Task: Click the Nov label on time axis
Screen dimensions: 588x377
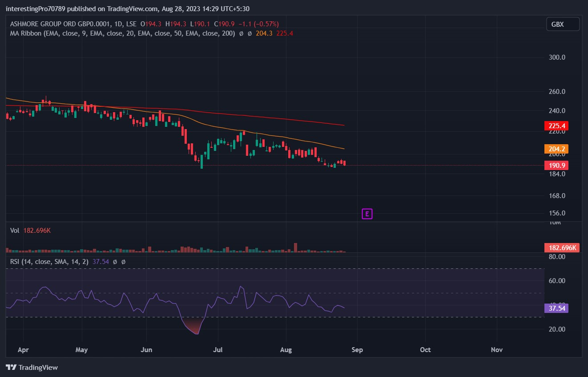Action: click(x=497, y=350)
